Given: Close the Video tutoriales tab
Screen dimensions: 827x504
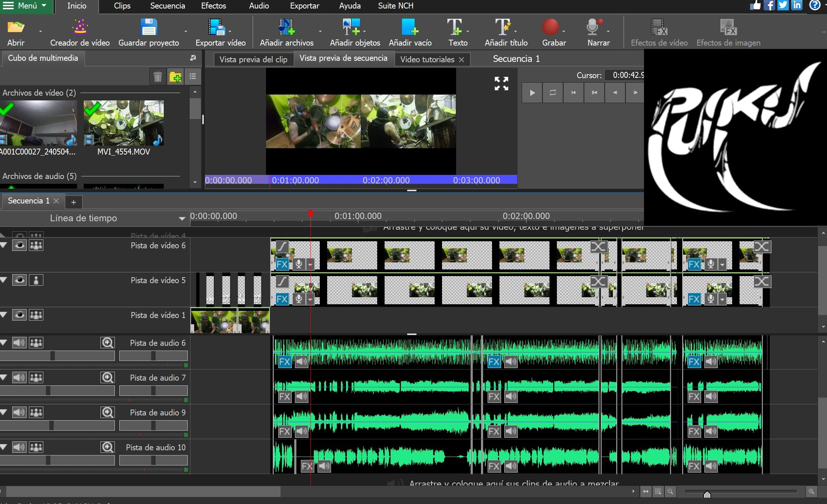Looking at the screenshot, I should tap(461, 60).
